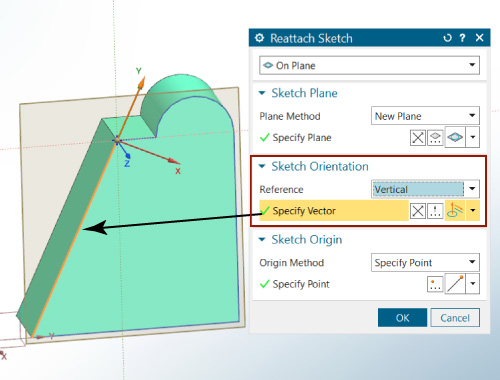
Task: Click the sketch origin point on model
Action: click(117, 141)
